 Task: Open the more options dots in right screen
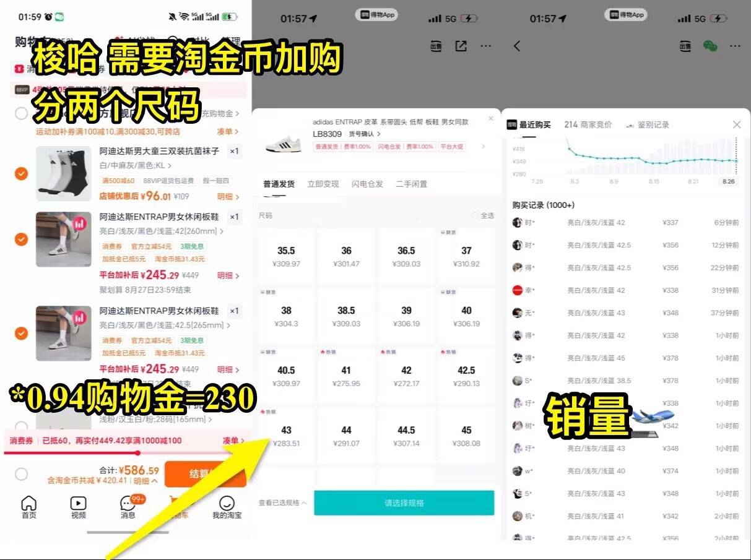pos(734,46)
